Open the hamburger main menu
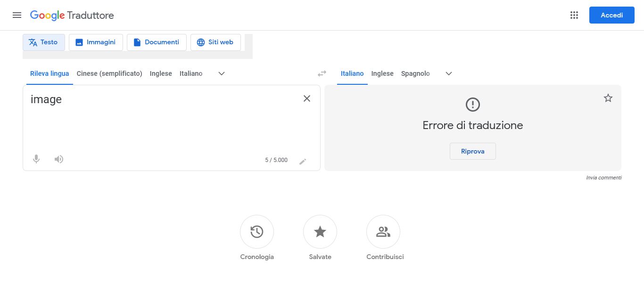The width and height of the screenshot is (644, 292). click(x=17, y=15)
